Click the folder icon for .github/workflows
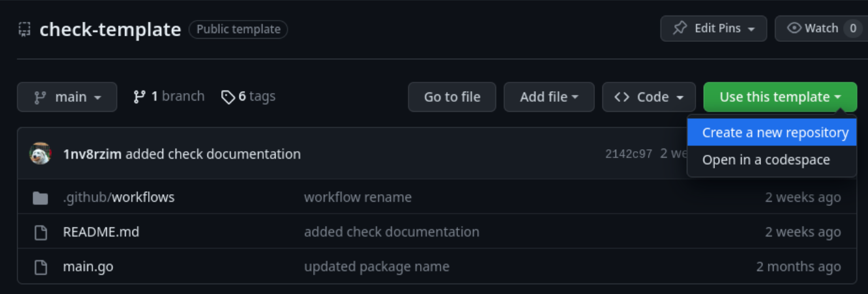This screenshot has height=294, width=868. [x=41, y=198]
